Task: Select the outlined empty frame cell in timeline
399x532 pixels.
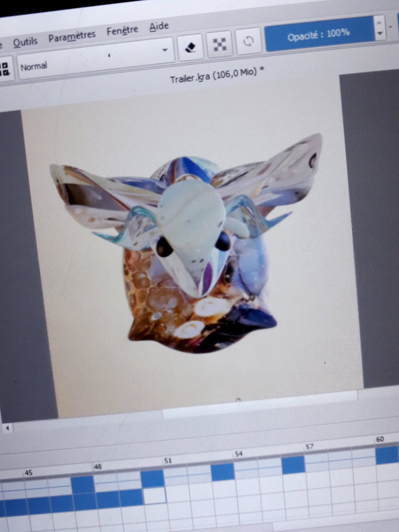Action: 154,496
